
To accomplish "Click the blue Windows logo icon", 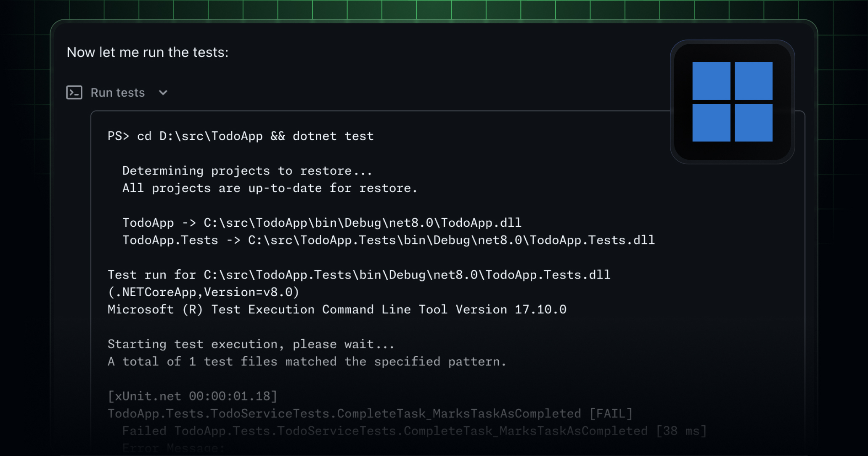I will click(x=732, y=102).
